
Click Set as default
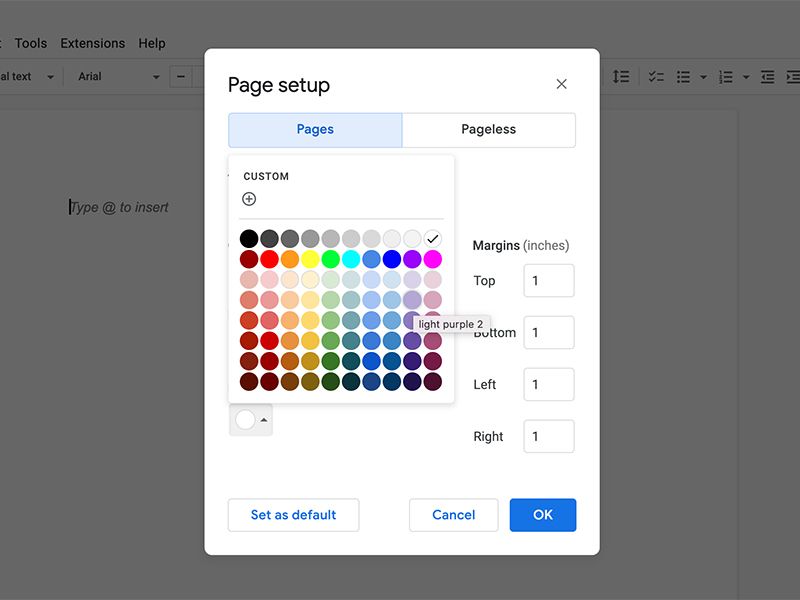coord(293,515)
